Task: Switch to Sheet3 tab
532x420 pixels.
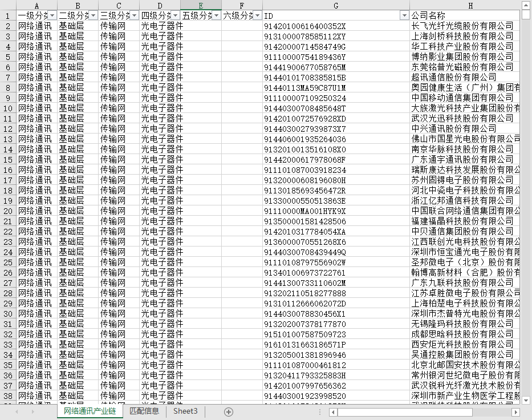Action: (x=185, y=411)
